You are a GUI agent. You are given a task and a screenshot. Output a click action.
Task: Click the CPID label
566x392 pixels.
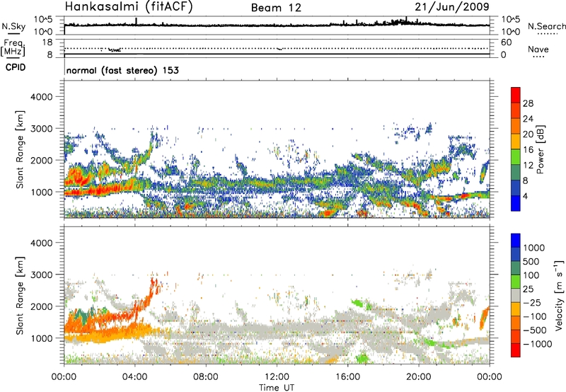(16, 67)
